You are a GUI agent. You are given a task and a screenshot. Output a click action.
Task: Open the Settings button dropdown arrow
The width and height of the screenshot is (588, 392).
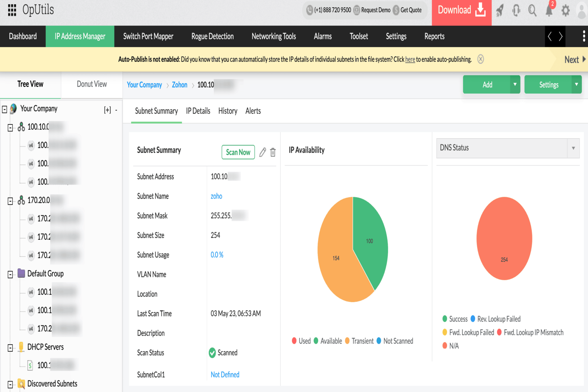coord(576,85)
